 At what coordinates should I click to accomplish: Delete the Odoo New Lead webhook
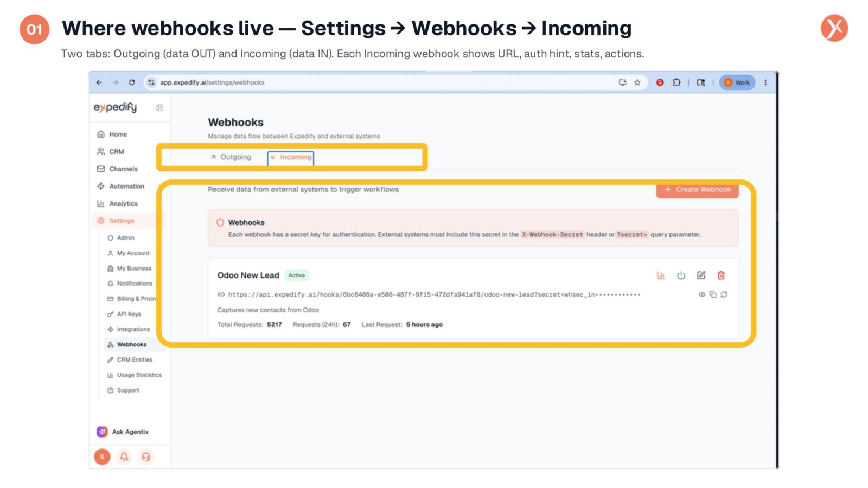[721, 275]
